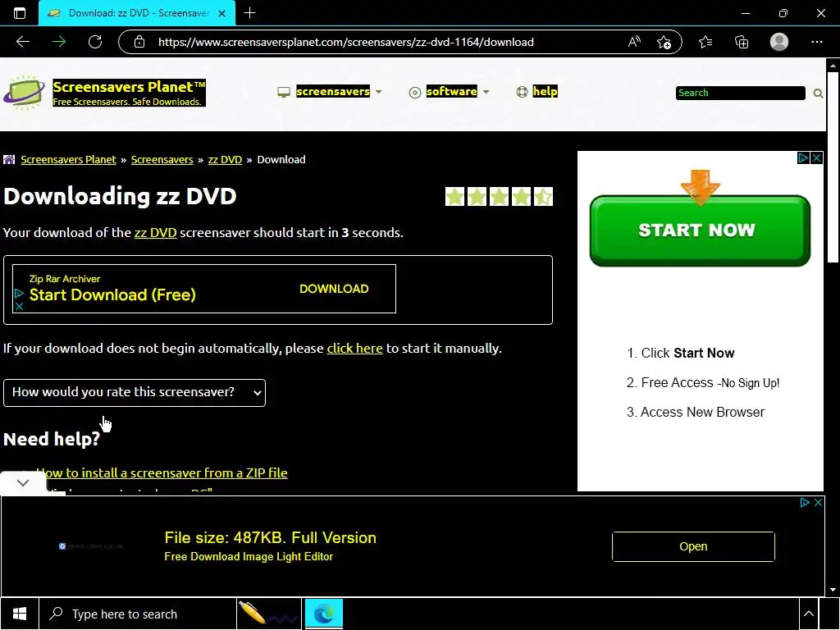Image resolution: width=840 pixels, height=630 pixels.
Task: Open a new browser tab
Action: (249, 13)
